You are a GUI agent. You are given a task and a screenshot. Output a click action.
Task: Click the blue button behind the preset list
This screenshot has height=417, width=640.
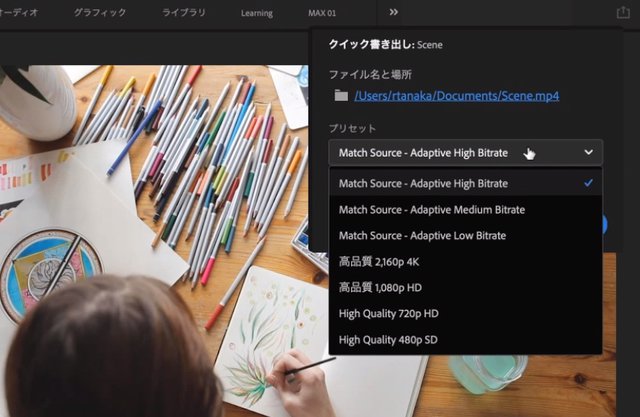pyautogui.click(x=605, y=223)
